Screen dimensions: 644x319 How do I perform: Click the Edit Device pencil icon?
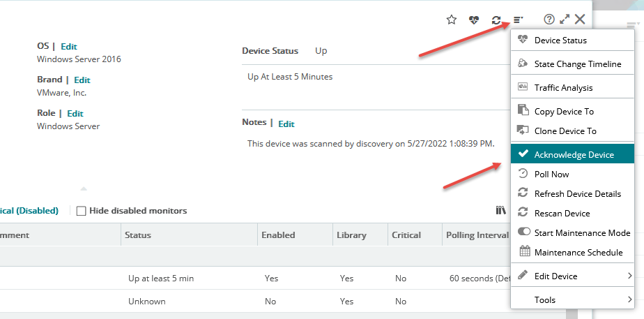click(523, 274)
